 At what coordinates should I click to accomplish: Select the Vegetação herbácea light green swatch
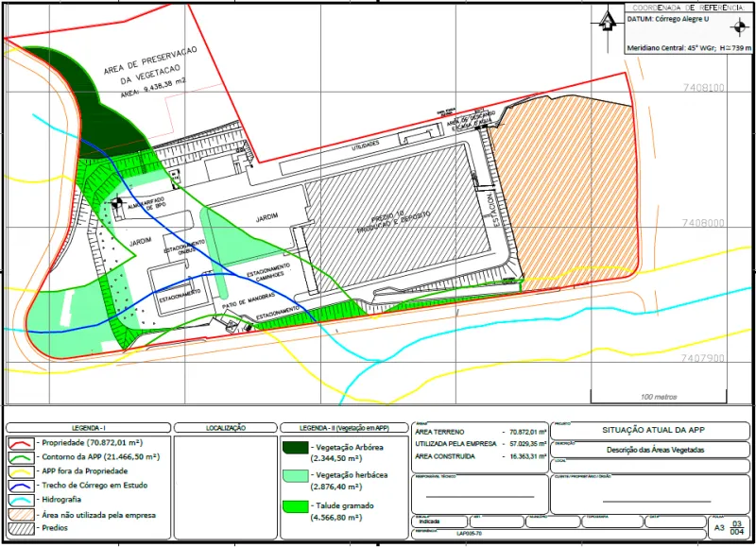(x=295, y=479)
